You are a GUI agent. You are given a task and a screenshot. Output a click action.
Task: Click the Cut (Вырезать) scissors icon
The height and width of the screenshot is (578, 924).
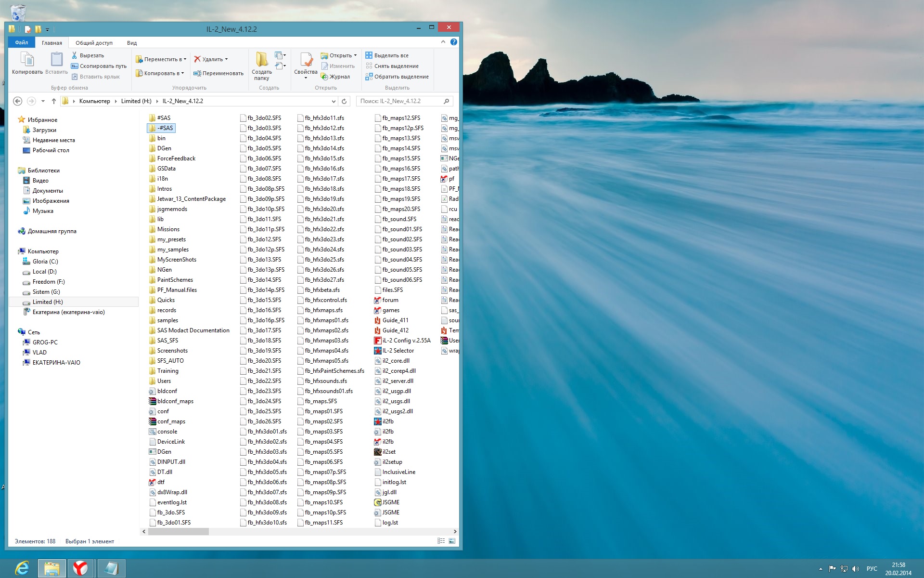click(x=75, y=55)
